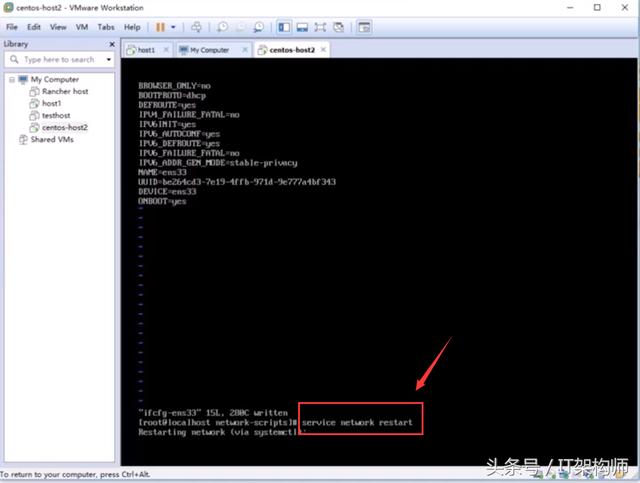This screenshot has width=640, height=483.
Task: Select host1 in the Library tree
Action: coord(51,103)
